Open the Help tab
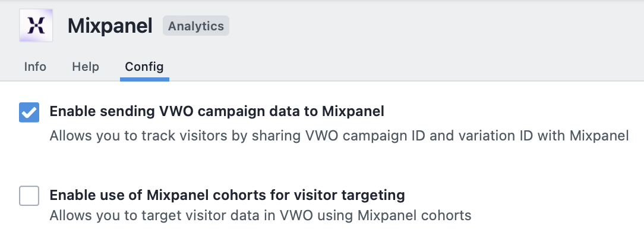644x244 pixels. tap(86, 67)
